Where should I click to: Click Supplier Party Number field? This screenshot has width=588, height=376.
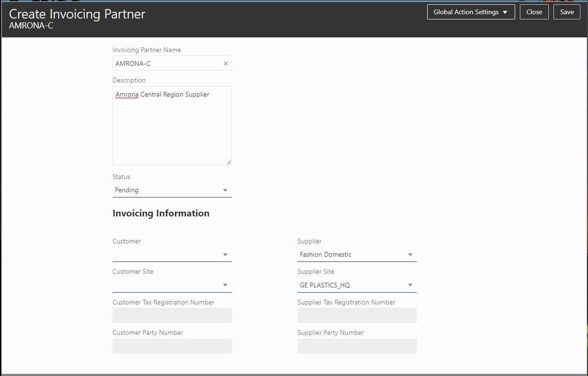(x=357, y=346)
